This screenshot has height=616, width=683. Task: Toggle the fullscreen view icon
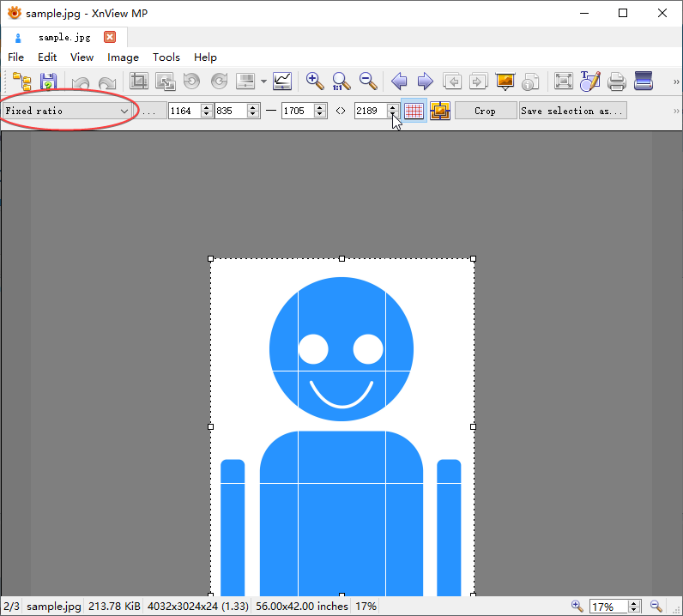tap(563, 82)
